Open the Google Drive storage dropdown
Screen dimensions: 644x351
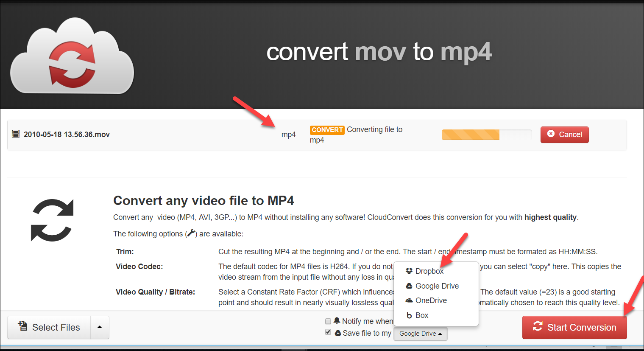[421, 334]
